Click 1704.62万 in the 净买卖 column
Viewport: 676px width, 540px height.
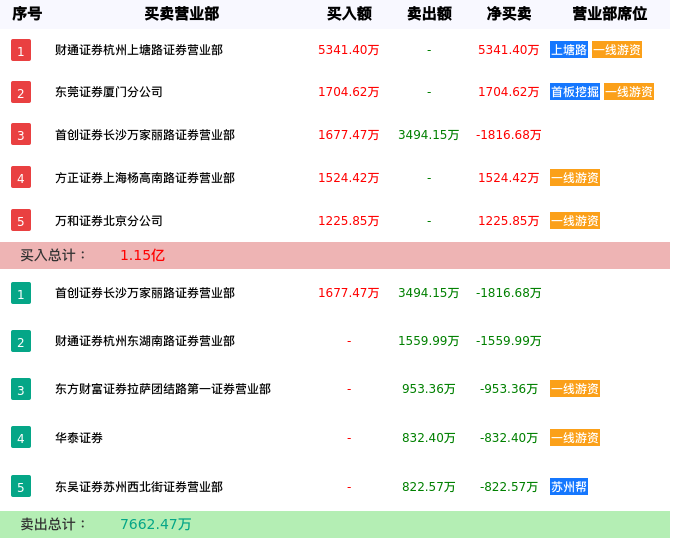509,92
